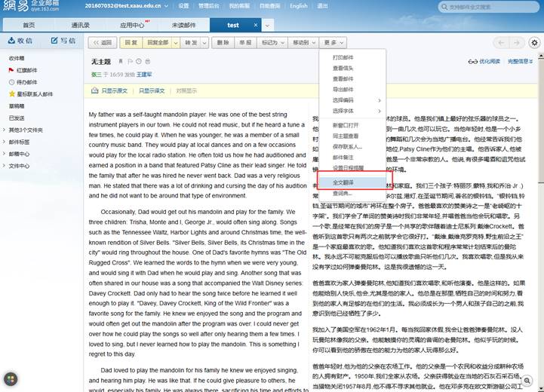Image resolution: width=544 pixels, height=392 pixels.
Task: Select 查看信头 from the more menu
Action: 352,68
